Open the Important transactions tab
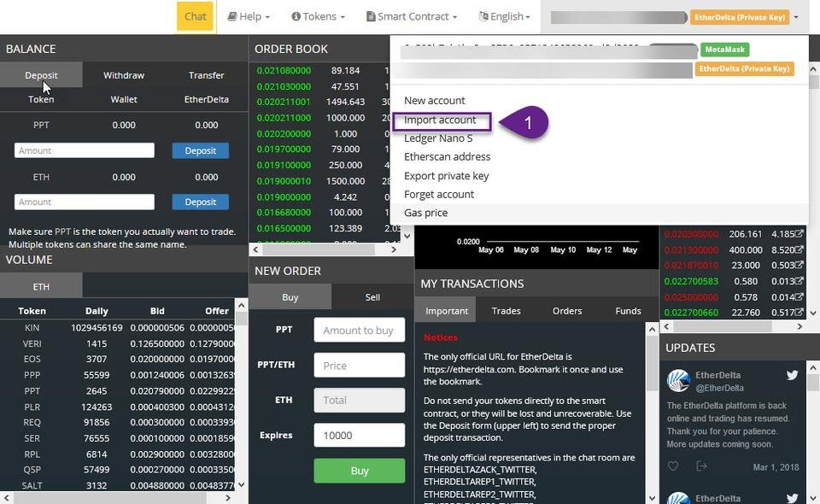Image resolution: width=820 pixels, height=504 pixels. point(446,311)
